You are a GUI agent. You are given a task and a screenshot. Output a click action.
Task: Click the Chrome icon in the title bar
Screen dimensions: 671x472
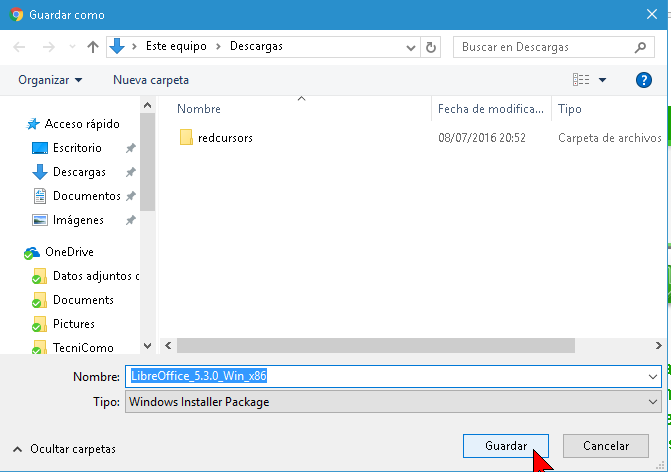coord(16,15)
